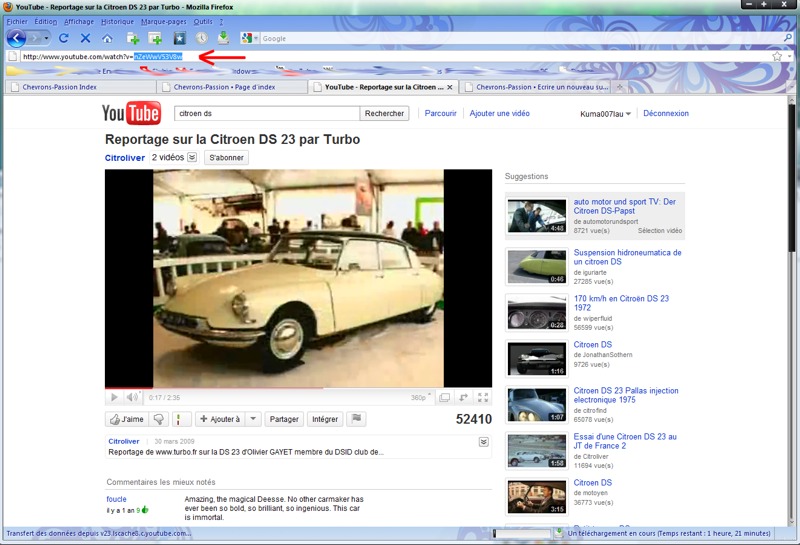Click the Partager button
The width and height of the screenshot is (800, 545).
pos(284,419)
